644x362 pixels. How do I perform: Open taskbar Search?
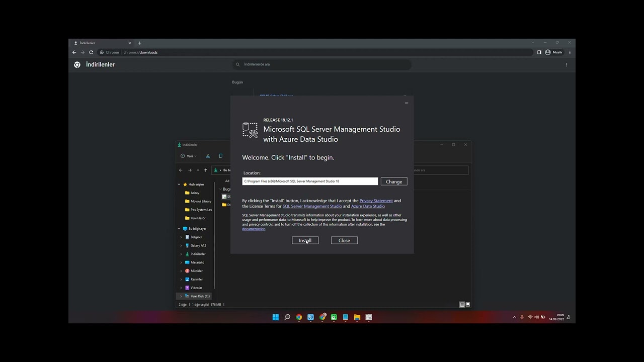click(x=287, y=317)
